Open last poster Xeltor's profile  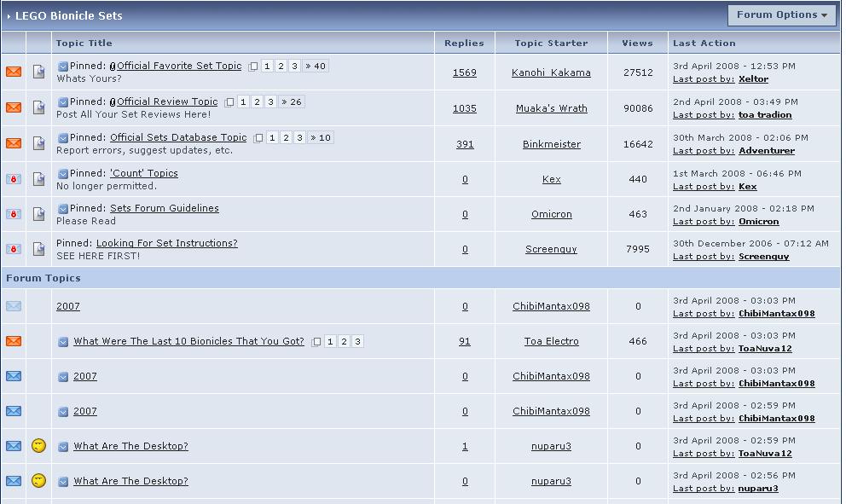(753, 78)
